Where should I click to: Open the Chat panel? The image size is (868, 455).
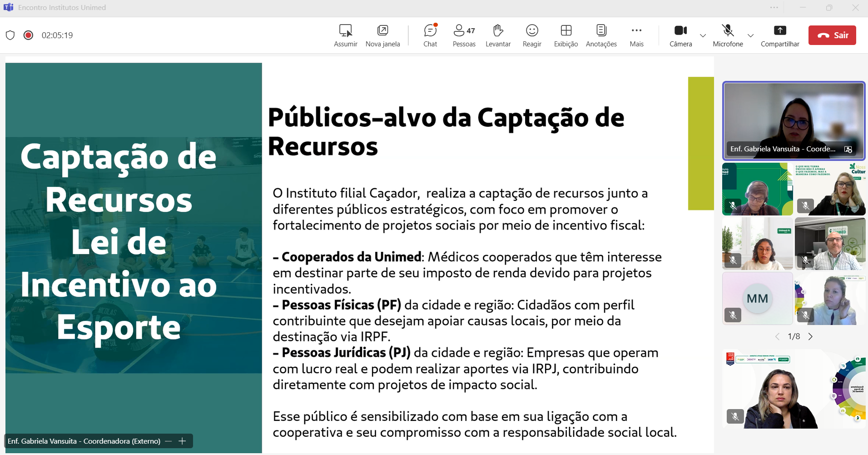[x=430, y=35]
